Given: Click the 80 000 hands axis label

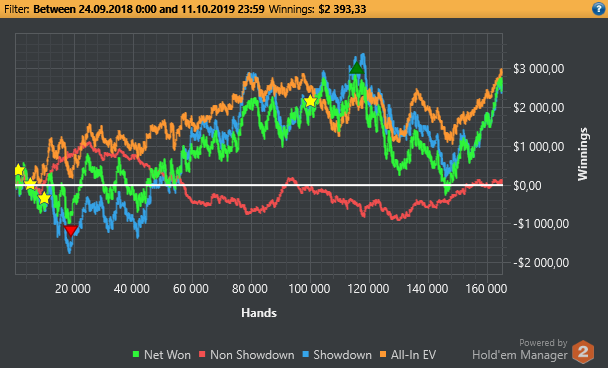Looking at the screenshot, I should [250, 289].
